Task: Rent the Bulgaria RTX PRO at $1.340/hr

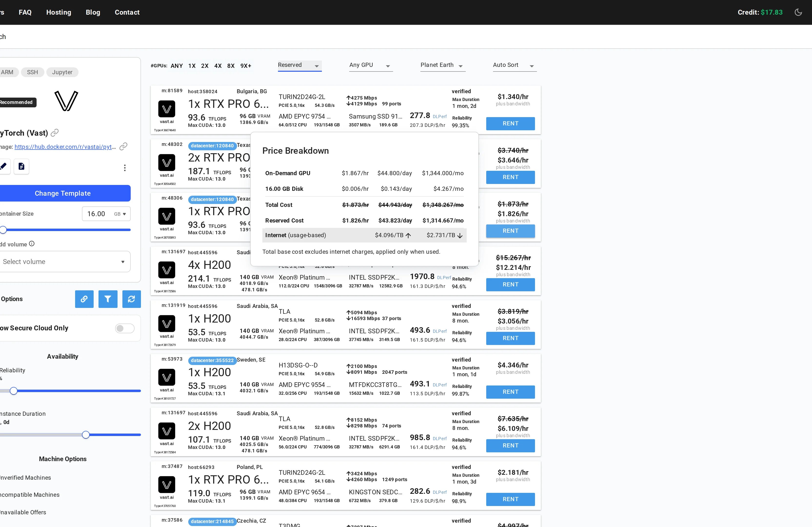Action: (510, 123)
